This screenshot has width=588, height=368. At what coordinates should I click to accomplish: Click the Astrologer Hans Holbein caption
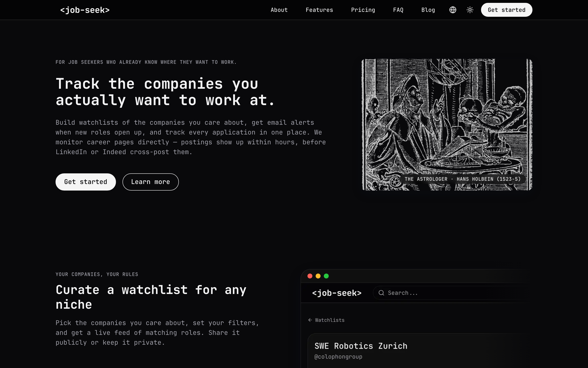coord(463,179)
